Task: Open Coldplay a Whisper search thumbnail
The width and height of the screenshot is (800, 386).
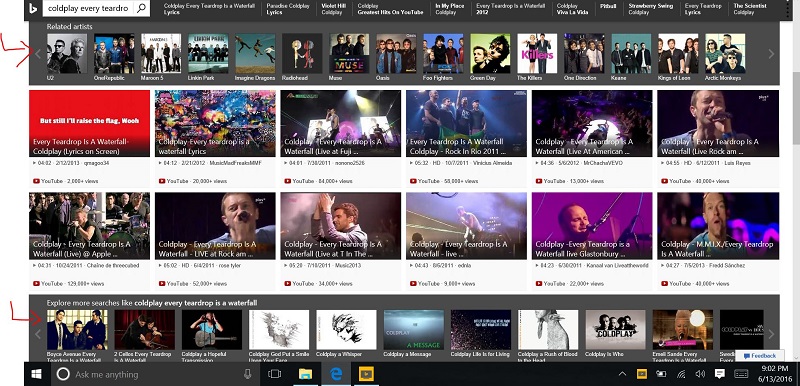Action: [x=346, y=330]
